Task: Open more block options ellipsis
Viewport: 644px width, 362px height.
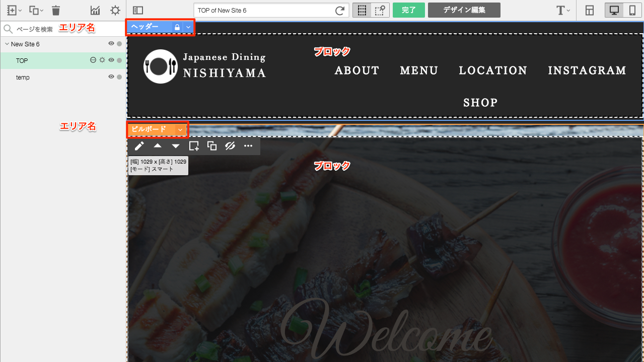Action: [248, 146]
